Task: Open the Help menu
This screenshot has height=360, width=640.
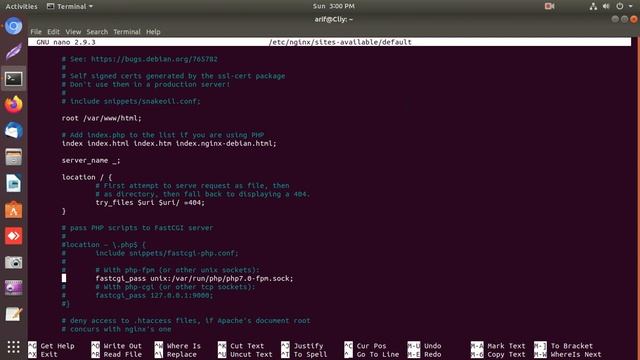Action: (153, 32)
